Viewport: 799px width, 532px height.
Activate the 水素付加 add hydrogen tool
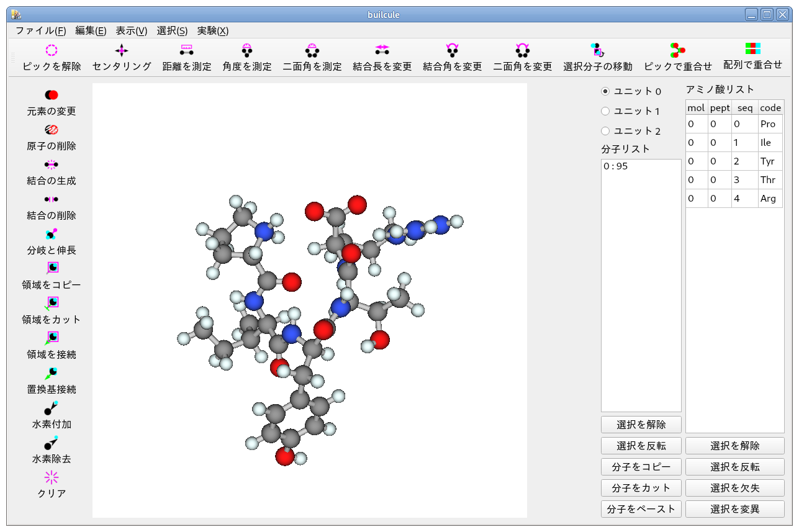pos(52,408)
